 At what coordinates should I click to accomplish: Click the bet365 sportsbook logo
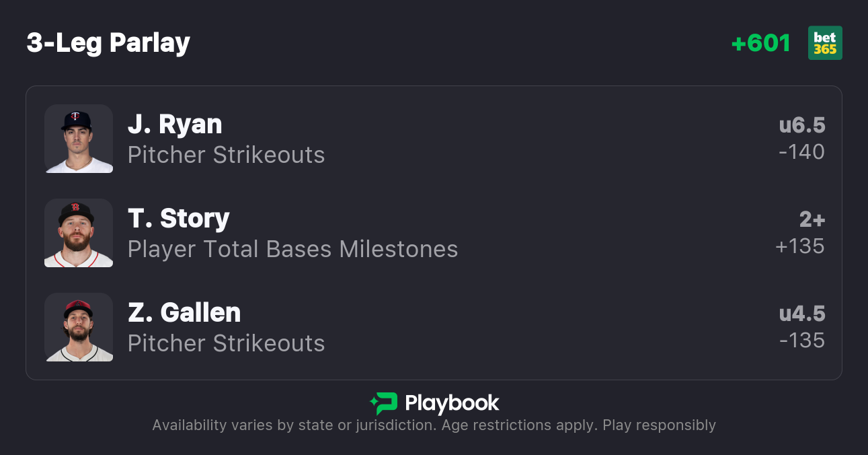tap(825, 43)
